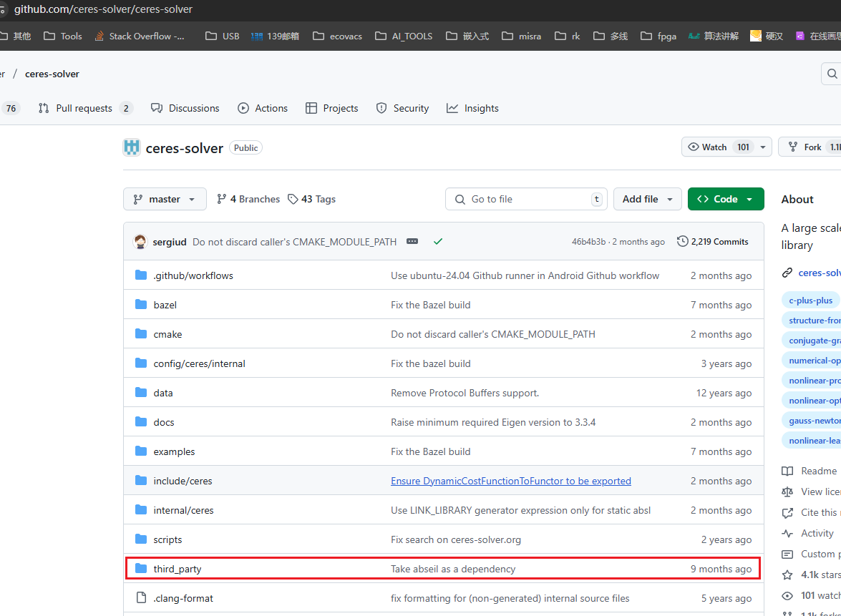Click the eye icon beside 101 watching

pos(787,596)
